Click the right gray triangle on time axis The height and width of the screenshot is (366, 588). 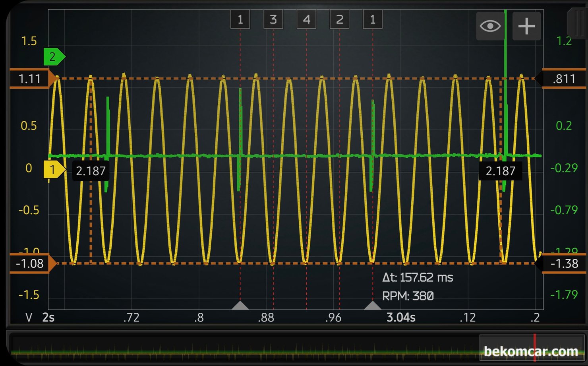coord(373,306)
